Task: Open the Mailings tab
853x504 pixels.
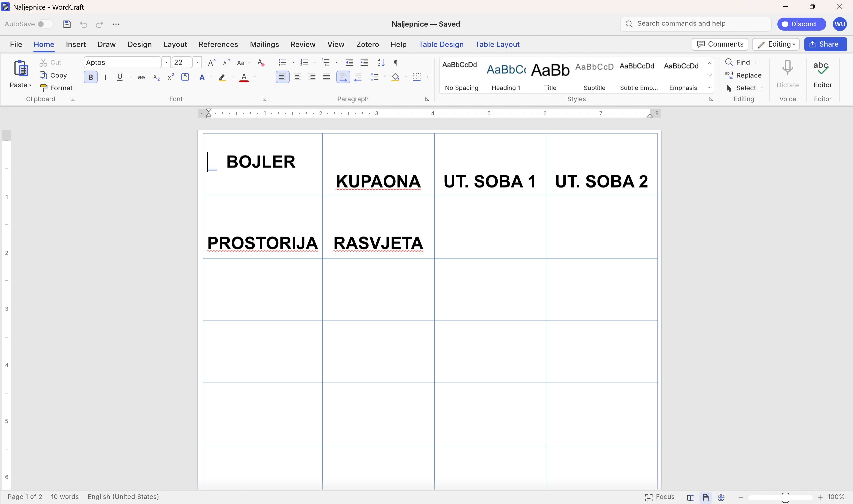Action: click(264, 45)
